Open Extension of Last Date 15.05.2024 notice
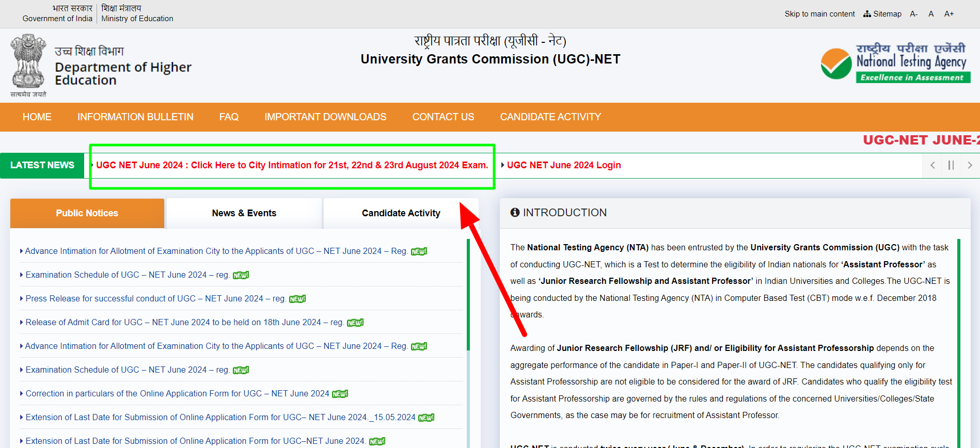The height and width of the screenshot is (448, 980). pyautogui.click(x=220, y=418)
